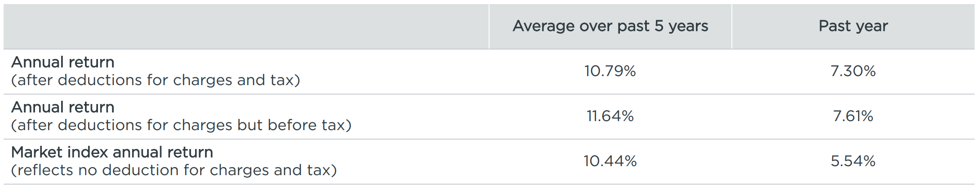Select "(reflects no deduction for charges and tax)" text
980x190 pixels.
[174, 170]
